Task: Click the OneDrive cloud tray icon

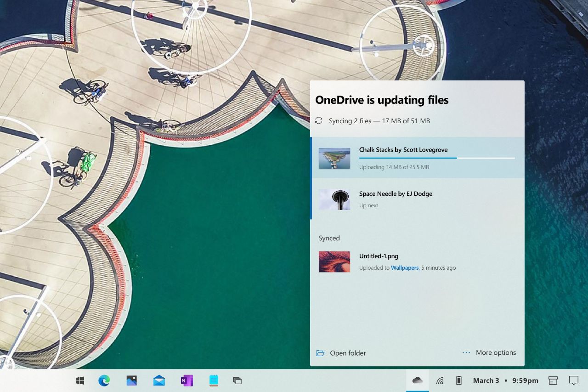Action: pyautogui.click(x=418, y=381)
